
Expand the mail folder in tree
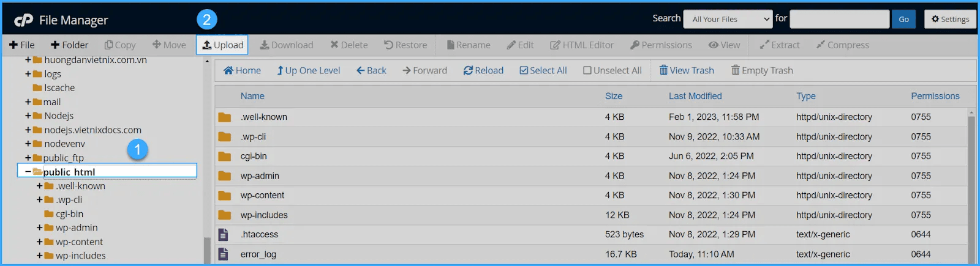28,102
